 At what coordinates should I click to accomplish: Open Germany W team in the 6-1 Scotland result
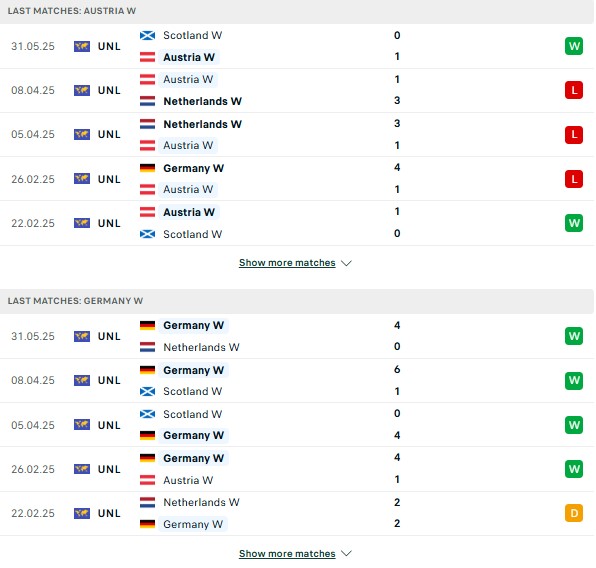[x=193, y=370]
